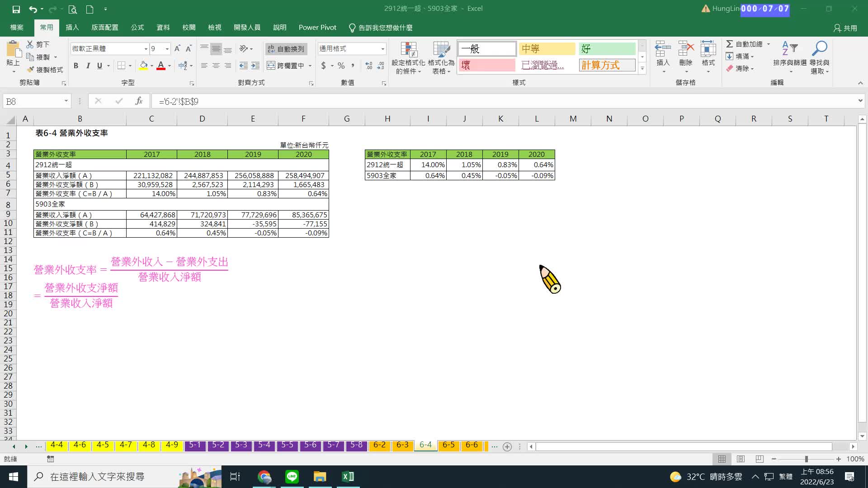Add a new sheet
868x488 pixels.
coord(507,446)
